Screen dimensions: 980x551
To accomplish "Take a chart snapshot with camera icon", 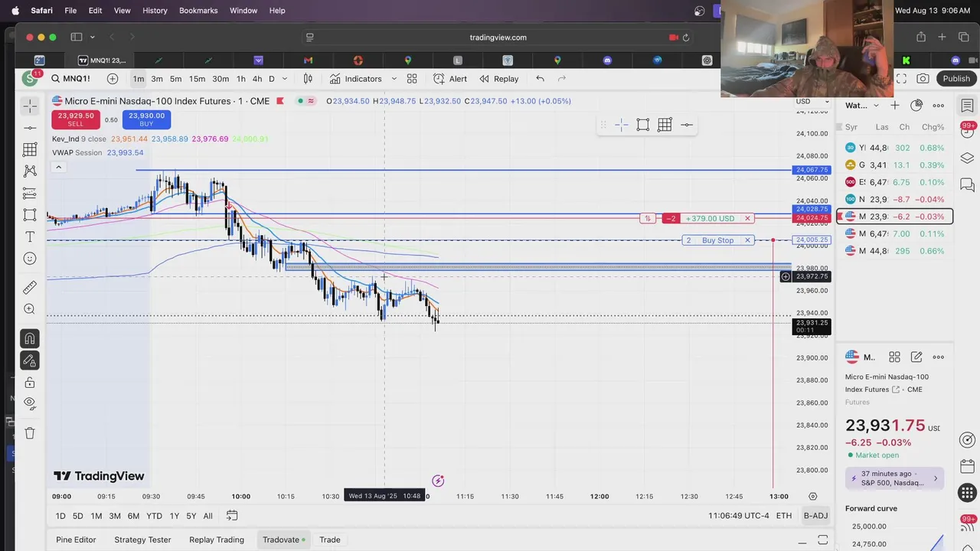I will click(923, 79).
